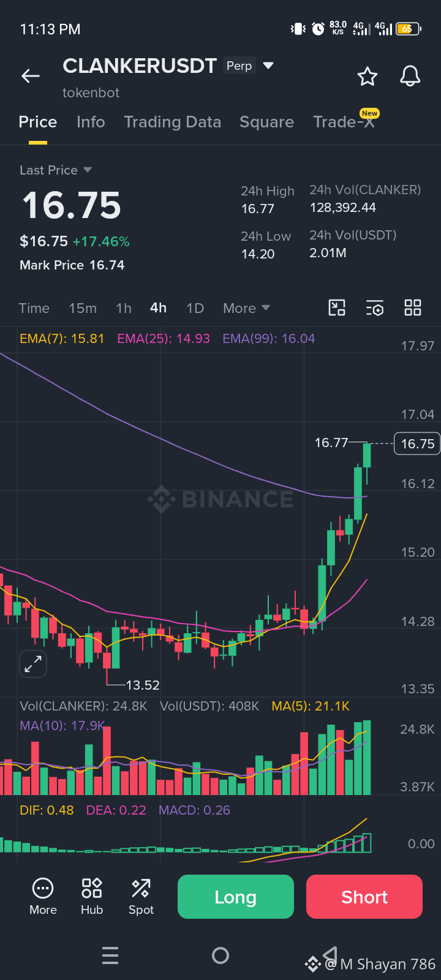Viewport: 441px width, 980px height.
Task: Tap the back arrow icon
Action: click(x=31, y=76)
